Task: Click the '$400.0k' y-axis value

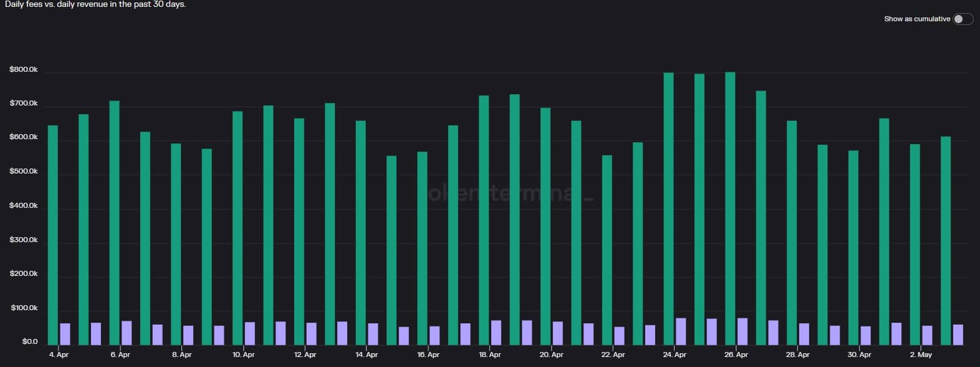Action: pyautogui.click(x=24, y=205)
